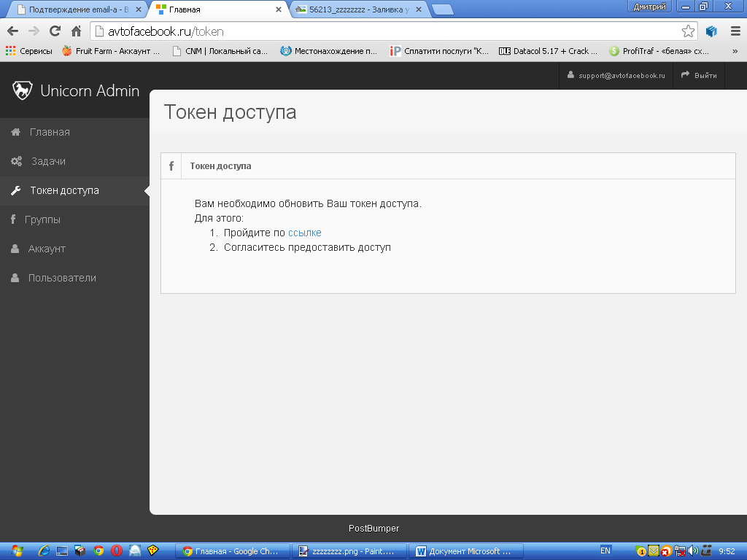This screenshot has height=560, width=747.
Task: Click the Выйти logout button
Action: (699, 76)
